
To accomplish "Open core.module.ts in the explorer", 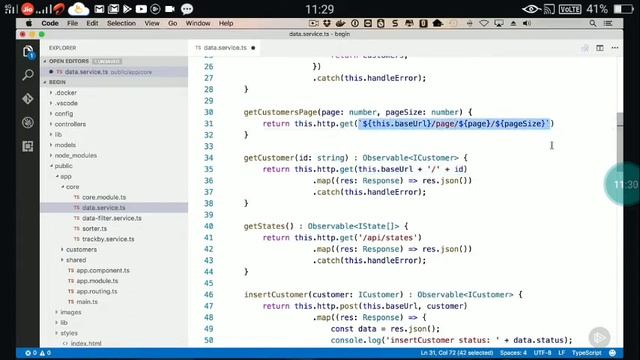I will 104,197.
